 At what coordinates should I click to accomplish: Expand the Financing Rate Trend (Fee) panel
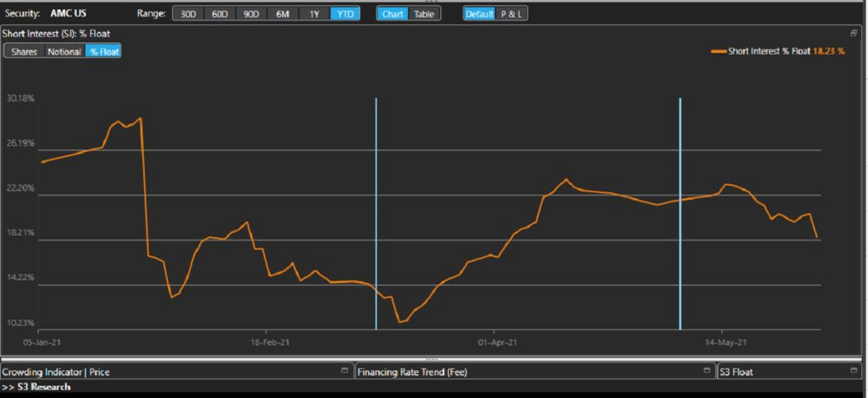tap(707, 370)
